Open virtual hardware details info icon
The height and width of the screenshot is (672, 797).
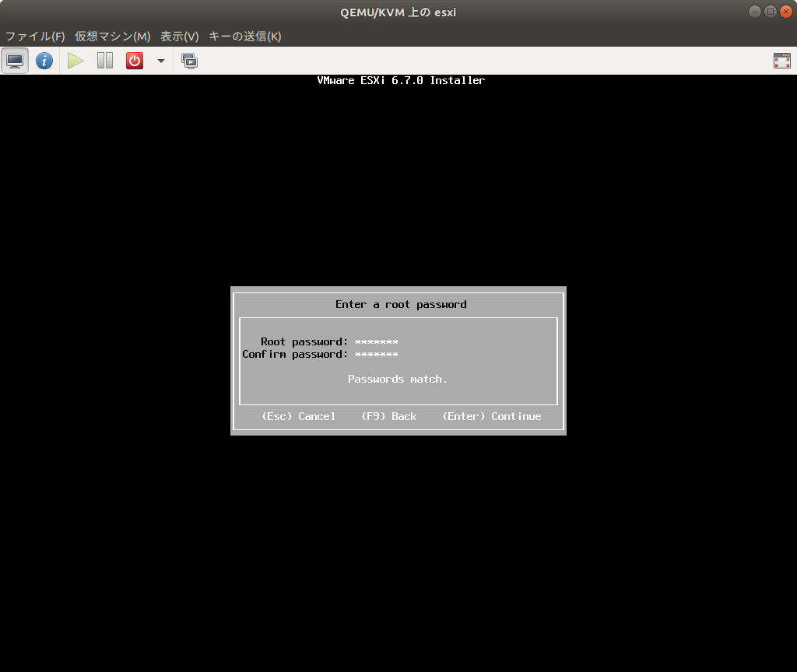coord(44,61)
